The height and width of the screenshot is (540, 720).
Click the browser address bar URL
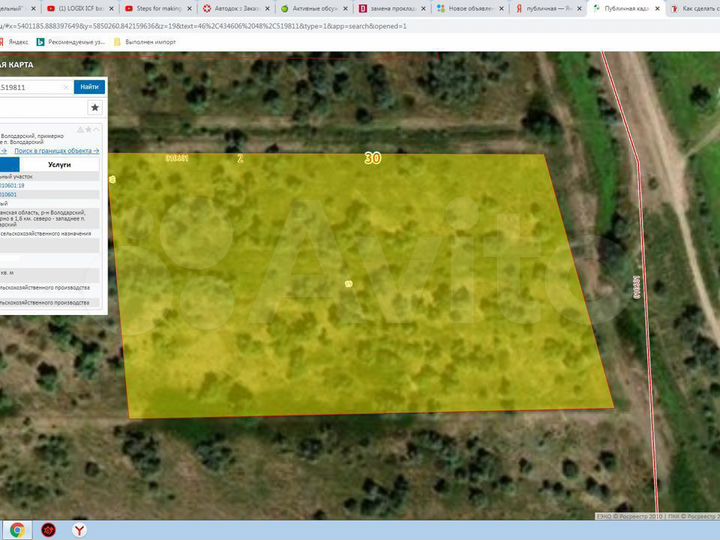coord(200,25)
